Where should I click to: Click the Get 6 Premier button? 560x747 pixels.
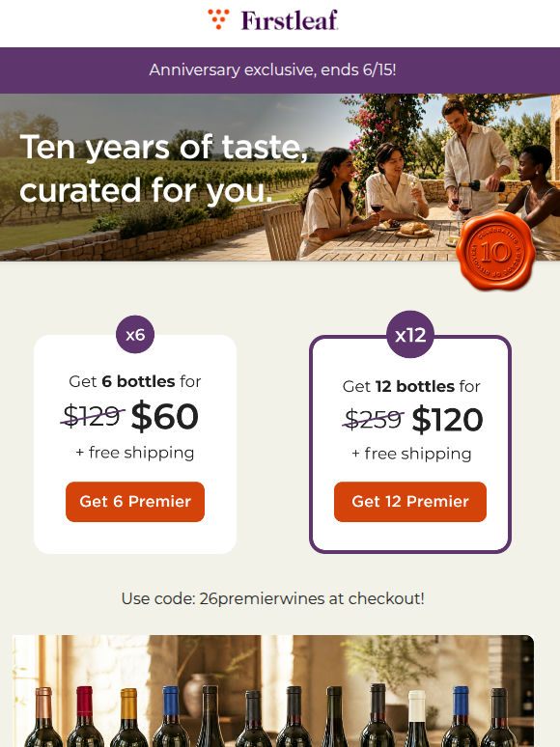pyautogui.click(x=135, y=502)
